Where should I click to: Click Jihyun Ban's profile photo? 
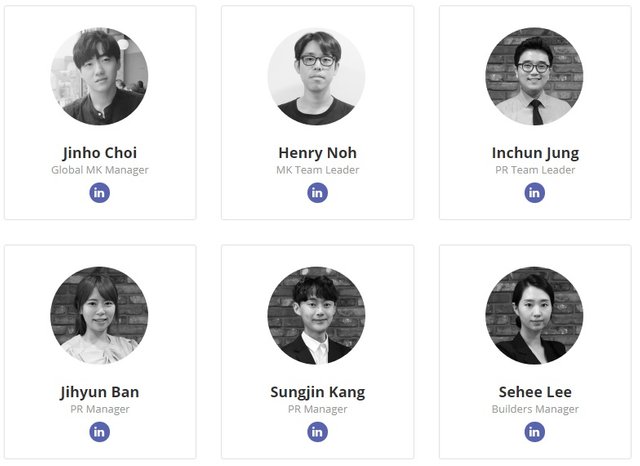click(x=100, y=315)
